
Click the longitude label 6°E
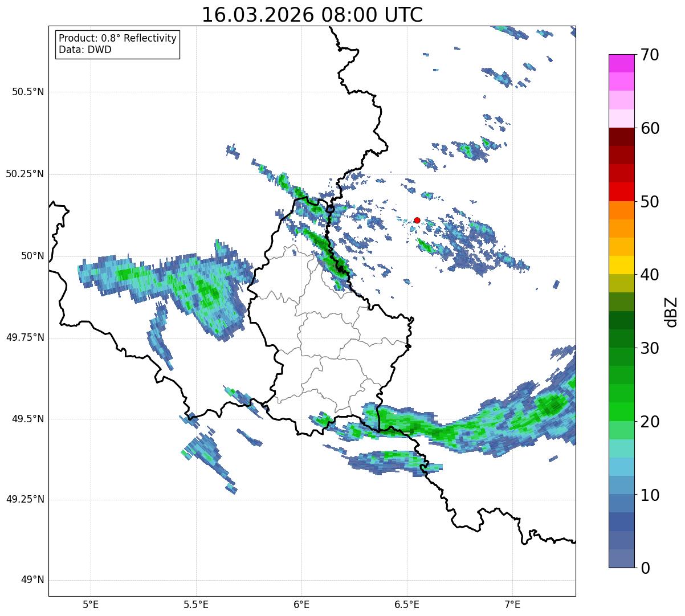click(x=301, y=604)
